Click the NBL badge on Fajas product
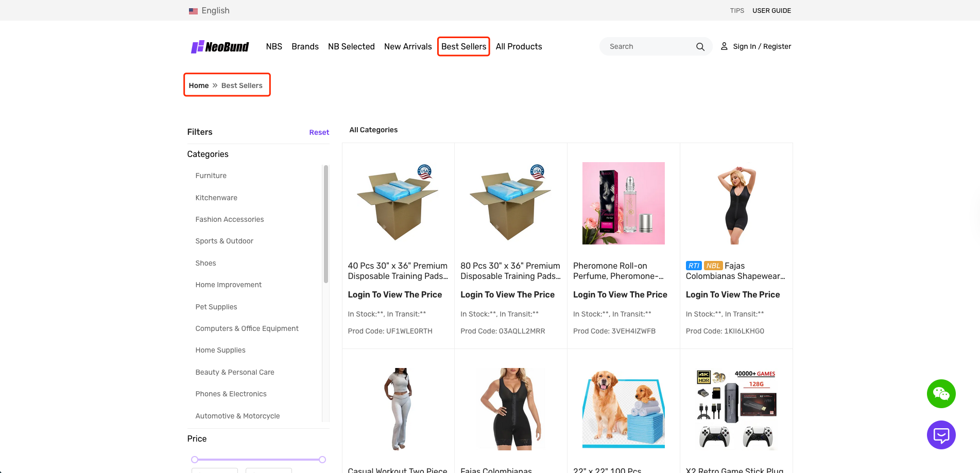980x473 pixels. (713, 266)
